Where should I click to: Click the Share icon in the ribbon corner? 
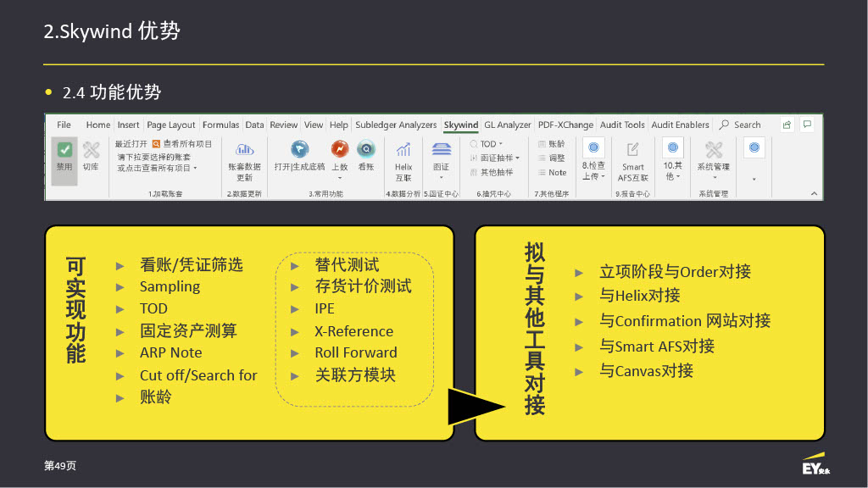click(787, 125)
